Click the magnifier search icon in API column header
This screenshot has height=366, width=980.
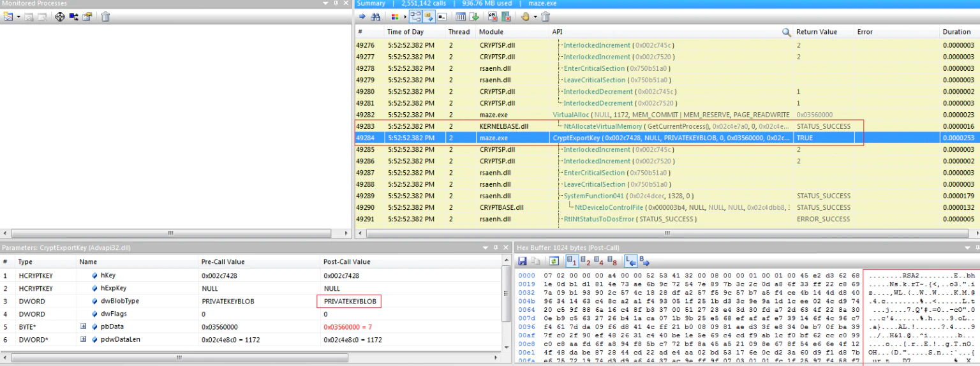point(787,32)
